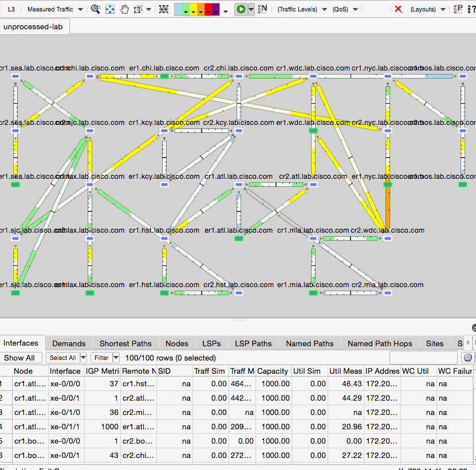The width and height of the screenshot is (476, 470).
Task: Open the Sites tab
Action: [434, 343]
